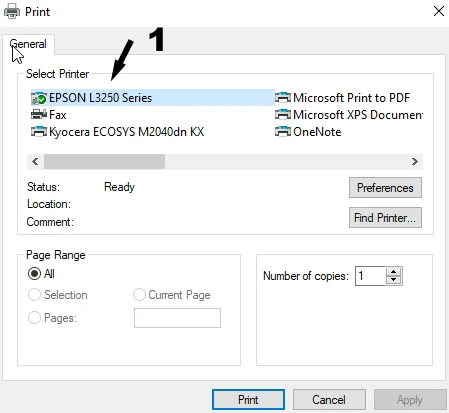Screen dimensions: 449x413
Task: Click printer list scroll right arrow
Action: point(415,162)
